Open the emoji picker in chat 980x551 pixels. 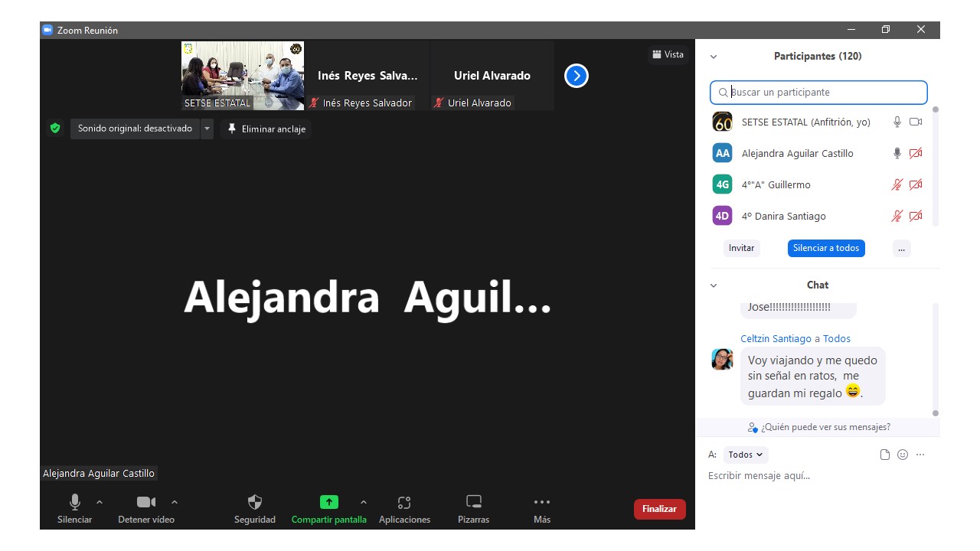click(x=903, y=455)
